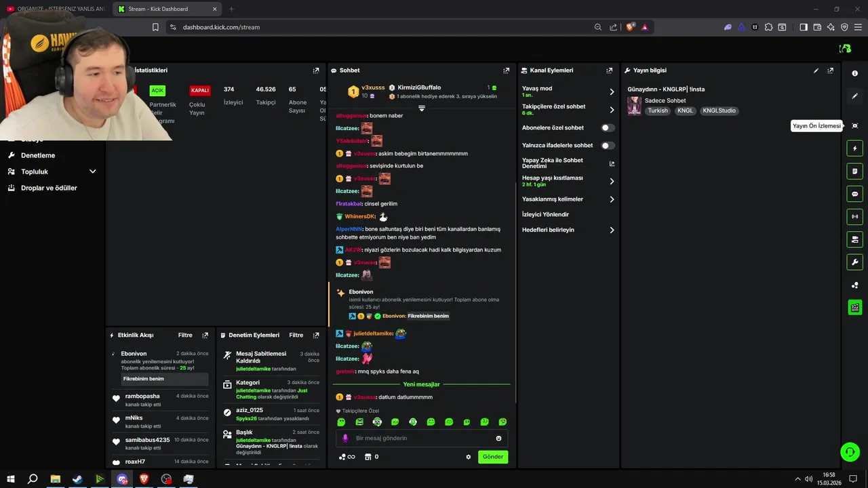
Task: Open the edit pencil in right sidebar
Action: tap(854, 96)
